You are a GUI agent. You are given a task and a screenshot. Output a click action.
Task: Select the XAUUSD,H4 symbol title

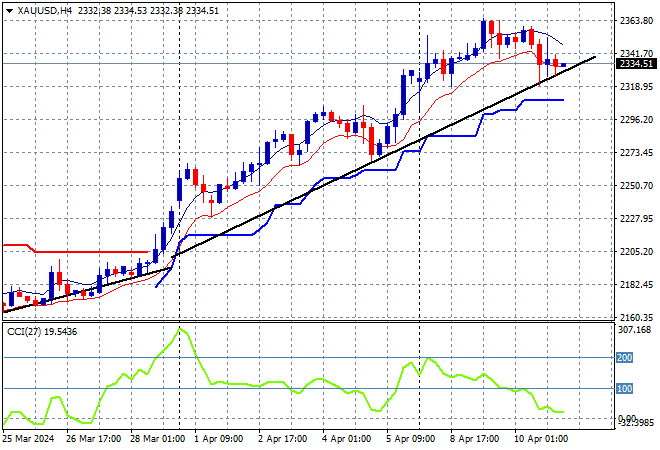click(x=45, y=11)
